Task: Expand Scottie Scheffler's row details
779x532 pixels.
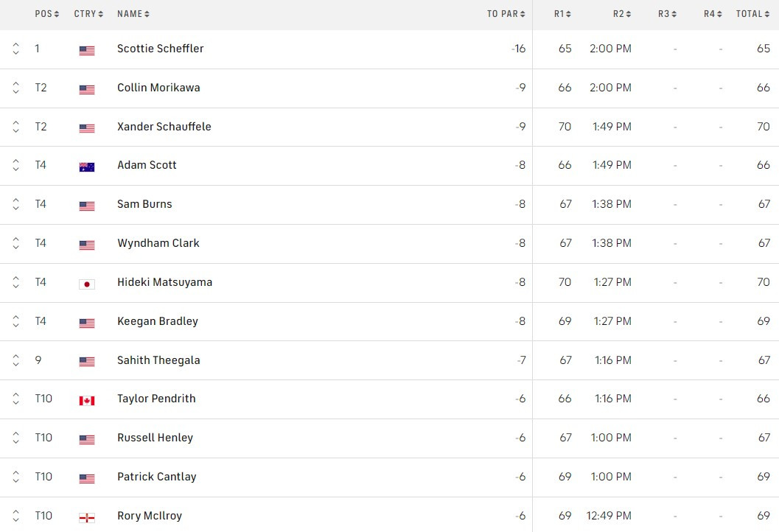Action: (15, 49)
